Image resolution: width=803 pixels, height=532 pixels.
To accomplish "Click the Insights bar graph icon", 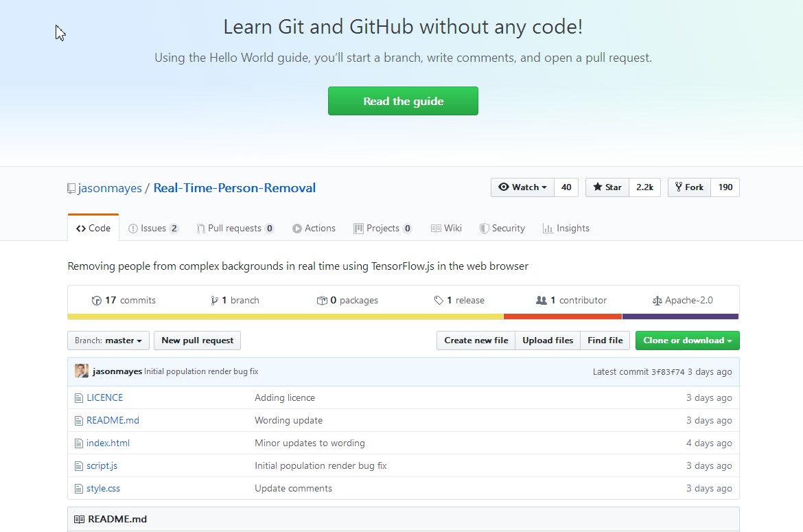I will point(548,229).
